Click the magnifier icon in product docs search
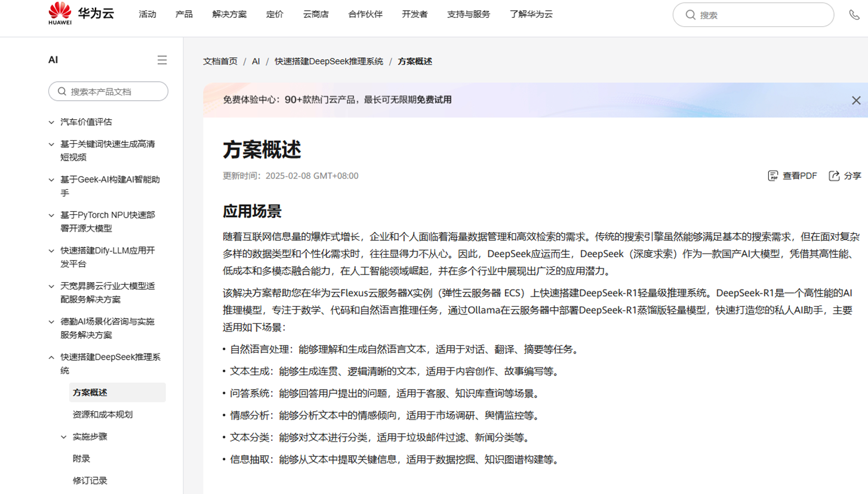 tap(62, 92)
